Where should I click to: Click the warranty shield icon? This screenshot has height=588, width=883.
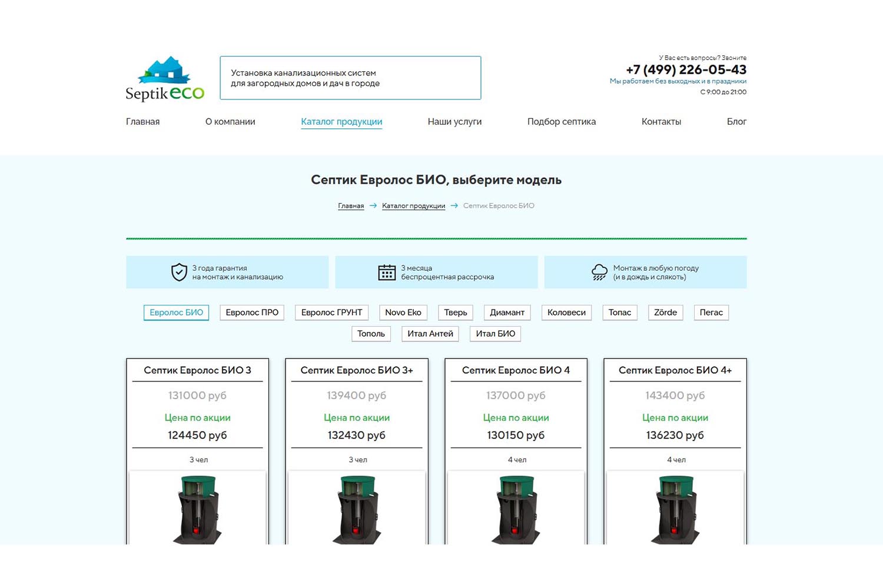coord(179,272)
